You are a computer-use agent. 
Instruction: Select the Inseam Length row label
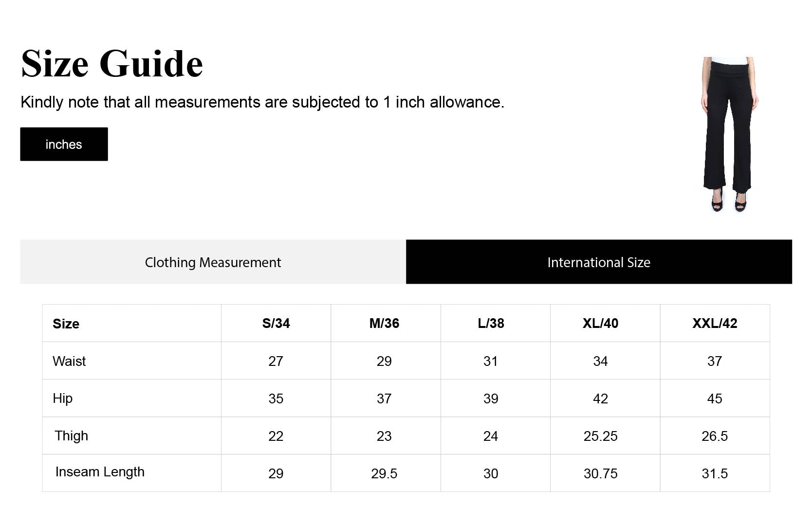[100, 472]
